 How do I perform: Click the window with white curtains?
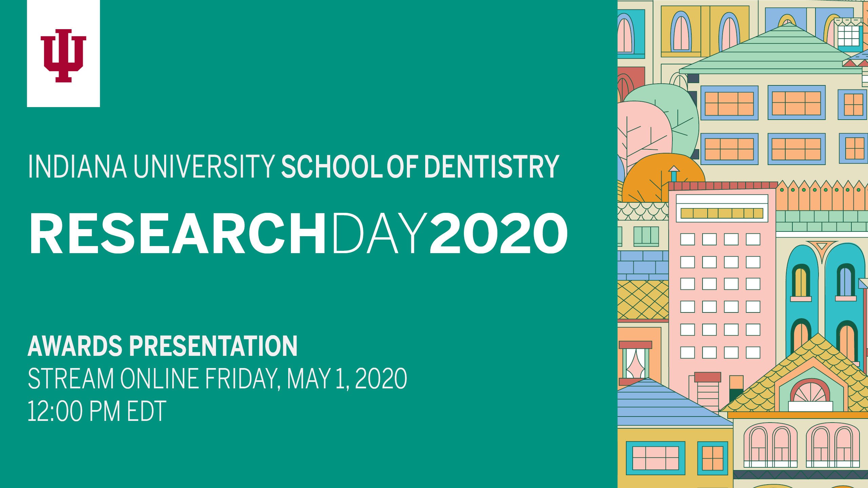tap(635, 364)
